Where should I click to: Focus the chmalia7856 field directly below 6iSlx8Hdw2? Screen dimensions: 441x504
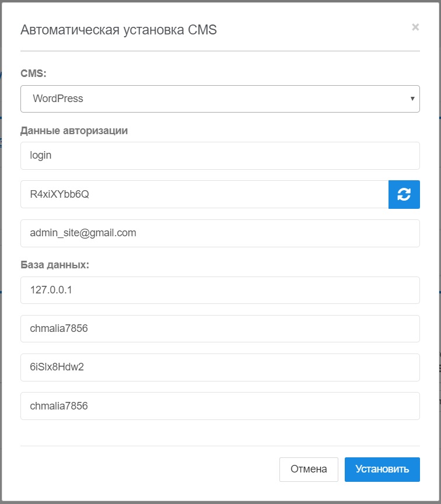[220, 405]
